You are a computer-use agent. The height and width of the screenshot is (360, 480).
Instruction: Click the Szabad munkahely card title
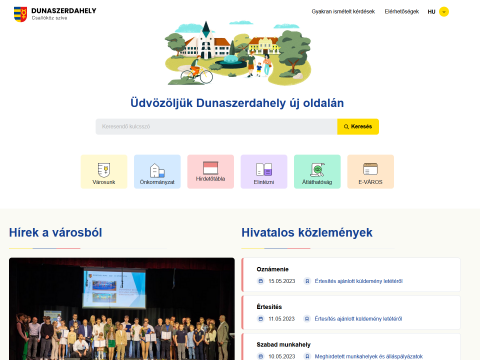coord(284,344)
